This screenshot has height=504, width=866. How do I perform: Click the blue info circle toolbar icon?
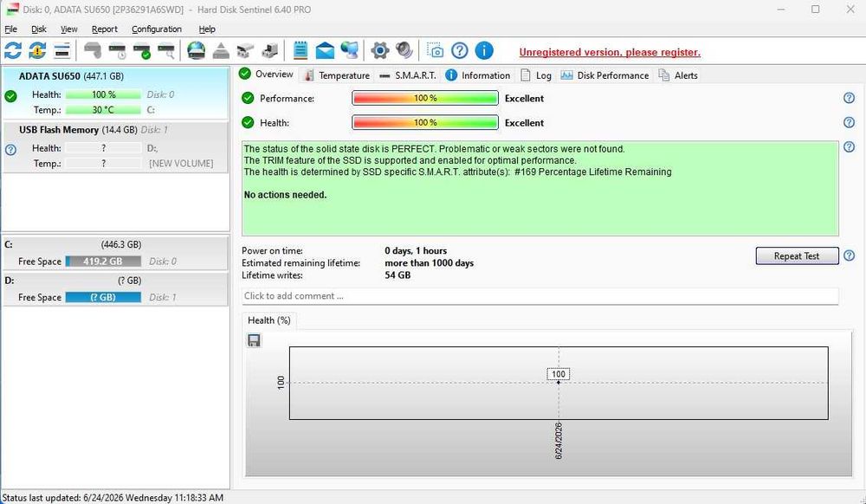484,51
